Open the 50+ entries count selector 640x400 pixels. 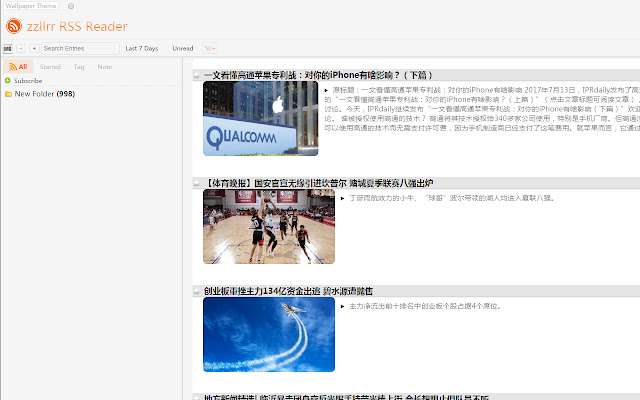(210, 49)
